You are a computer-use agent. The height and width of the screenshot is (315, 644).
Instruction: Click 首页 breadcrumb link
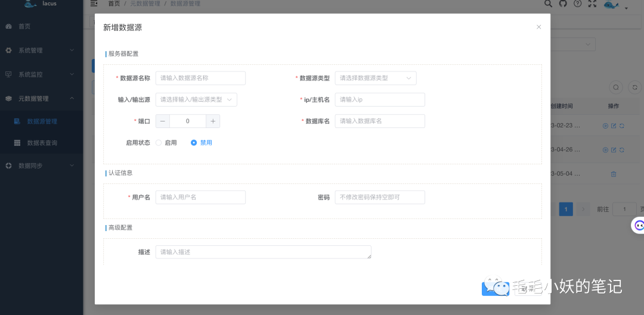point(114,4)
